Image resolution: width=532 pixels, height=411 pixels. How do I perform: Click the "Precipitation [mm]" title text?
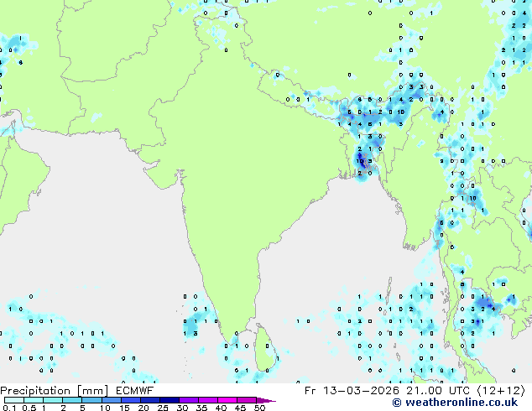pyautogui.click(x=54, y=391)
